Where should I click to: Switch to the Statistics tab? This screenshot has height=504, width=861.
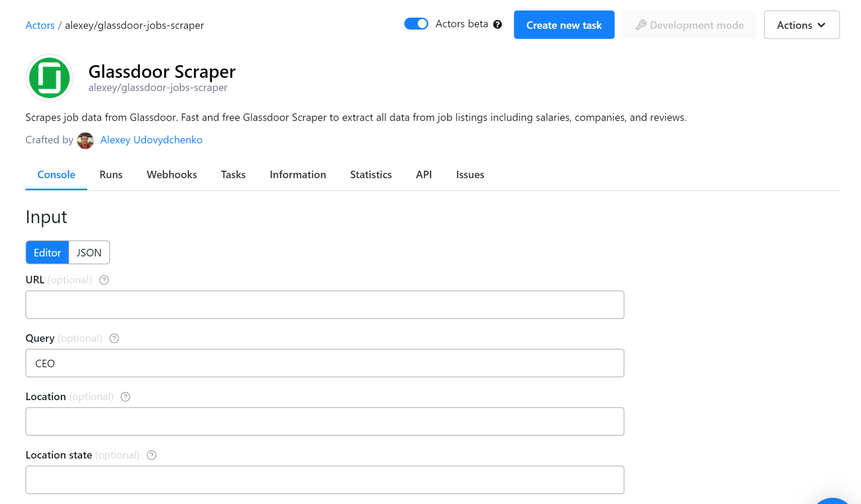click(371, 175)
